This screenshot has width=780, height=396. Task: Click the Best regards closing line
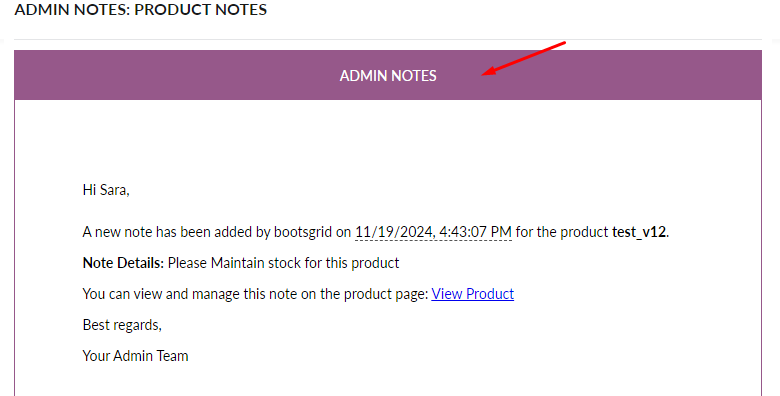122,325
